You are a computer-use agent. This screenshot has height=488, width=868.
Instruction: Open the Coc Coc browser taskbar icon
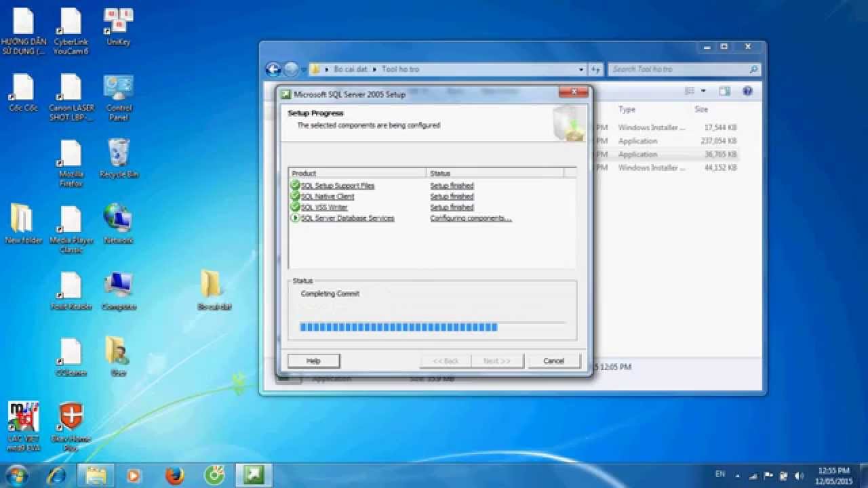(214, 475)
